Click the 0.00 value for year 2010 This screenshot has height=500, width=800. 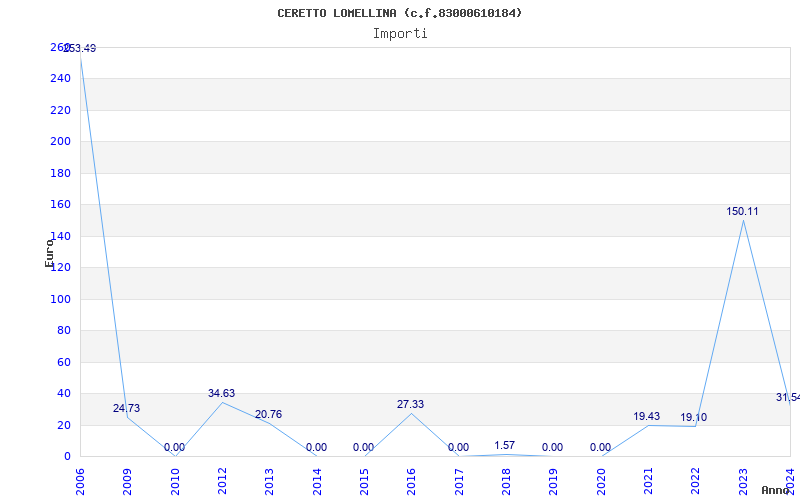(x=174, y=448)
